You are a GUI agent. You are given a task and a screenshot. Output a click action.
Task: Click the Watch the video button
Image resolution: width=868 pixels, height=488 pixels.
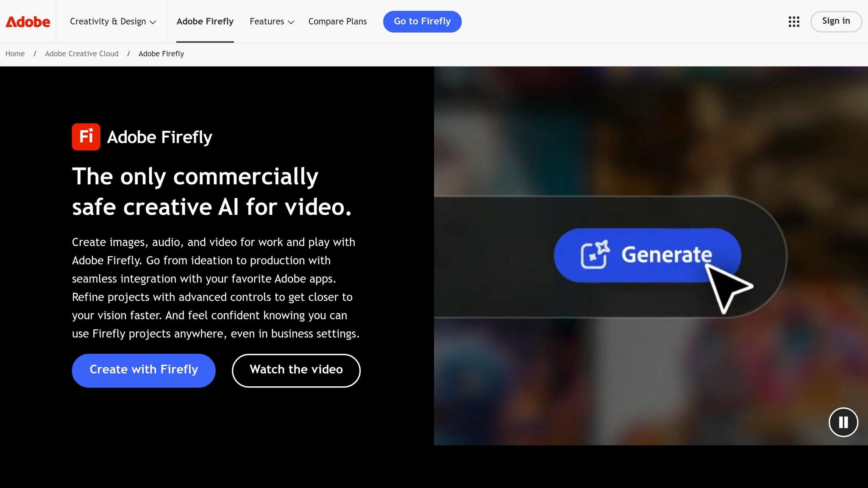(296, 370)
